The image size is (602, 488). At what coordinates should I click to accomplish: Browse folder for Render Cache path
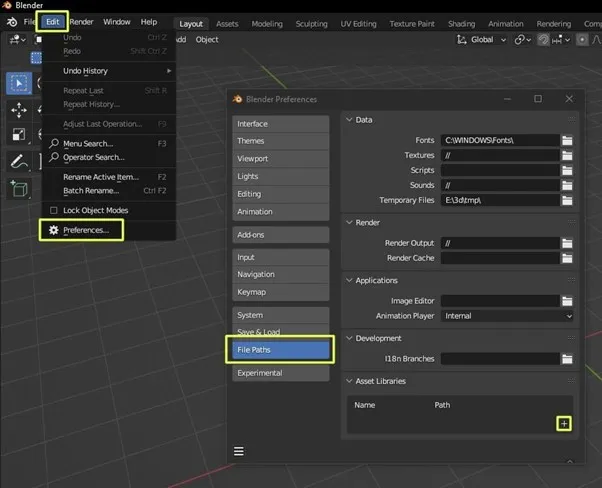567,258
